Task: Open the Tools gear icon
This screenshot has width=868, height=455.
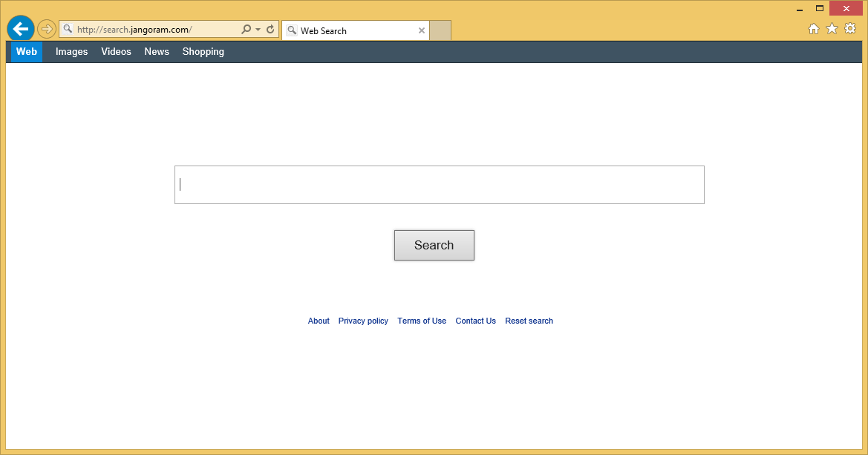Action: 850,28
